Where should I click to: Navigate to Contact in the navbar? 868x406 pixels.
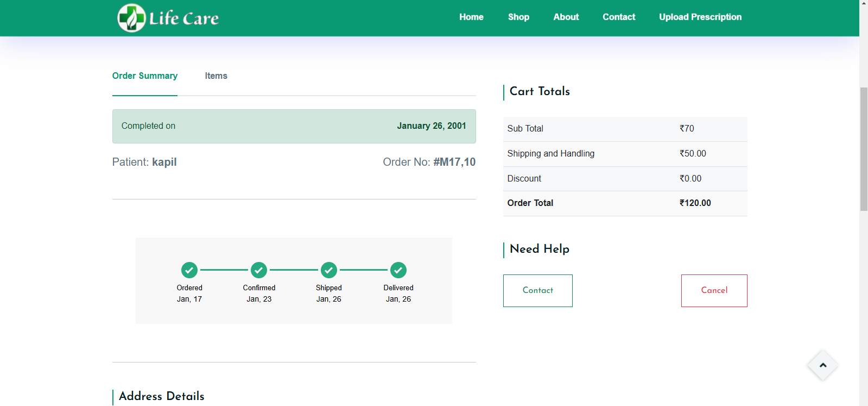coord(619,17)
